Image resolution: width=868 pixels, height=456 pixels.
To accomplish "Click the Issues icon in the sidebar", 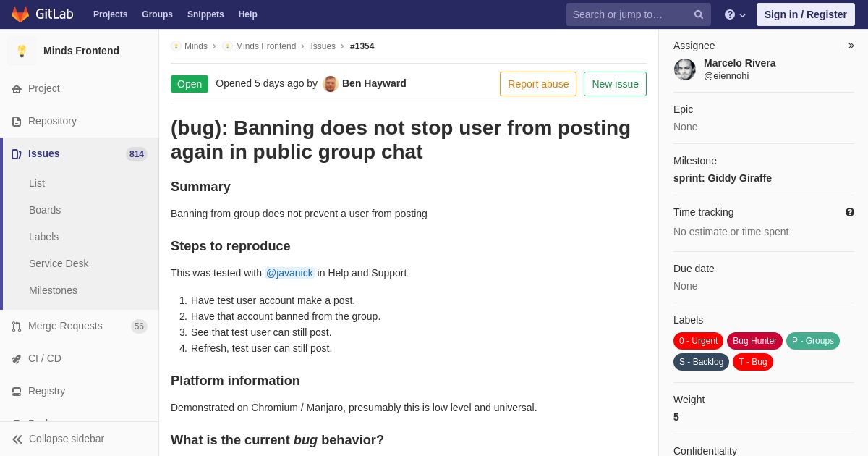I will click(x=17, y=154).
